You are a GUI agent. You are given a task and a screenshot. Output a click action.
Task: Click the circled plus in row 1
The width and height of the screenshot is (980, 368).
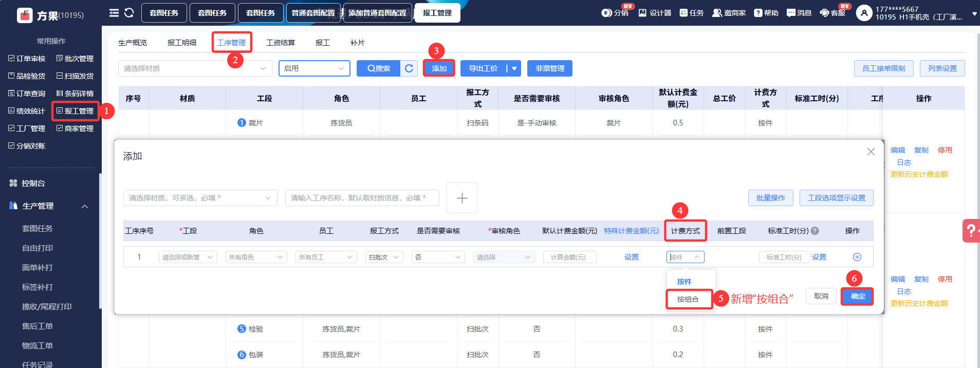(x=857, y=257)
